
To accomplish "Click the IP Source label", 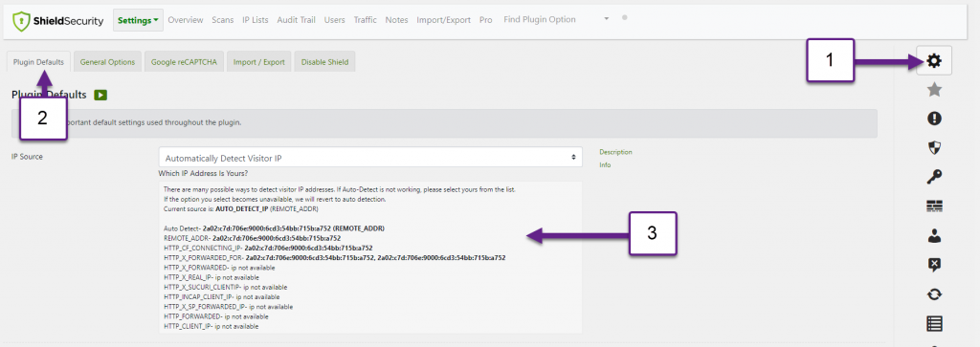I will coord(27,157).
